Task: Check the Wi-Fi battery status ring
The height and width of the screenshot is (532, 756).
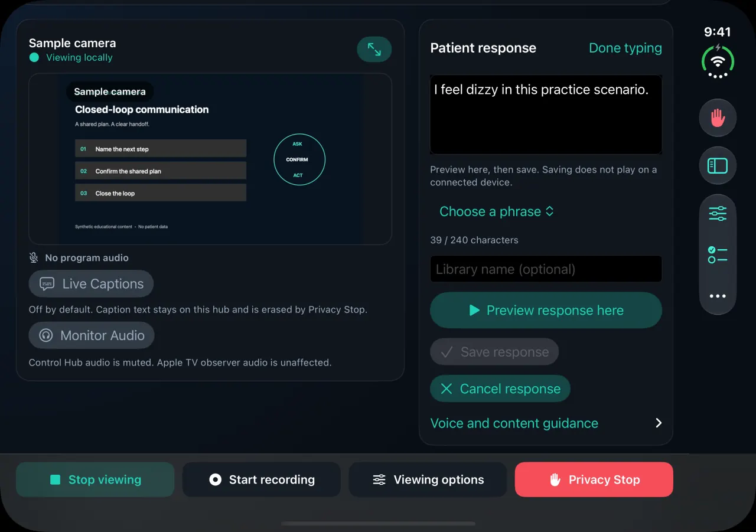Action: [x=718, y=61]
